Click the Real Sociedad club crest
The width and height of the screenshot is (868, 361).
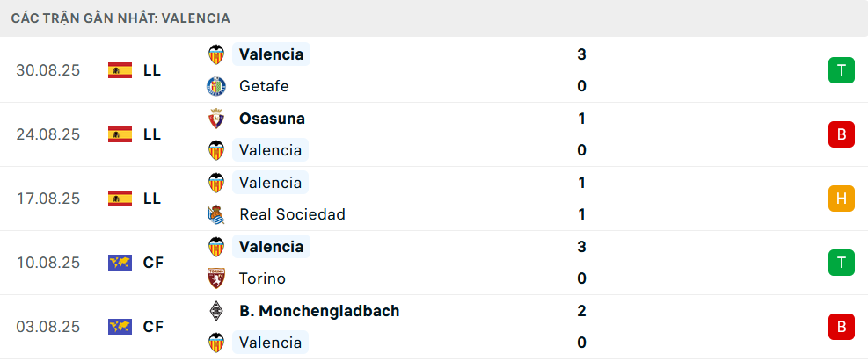215,214
